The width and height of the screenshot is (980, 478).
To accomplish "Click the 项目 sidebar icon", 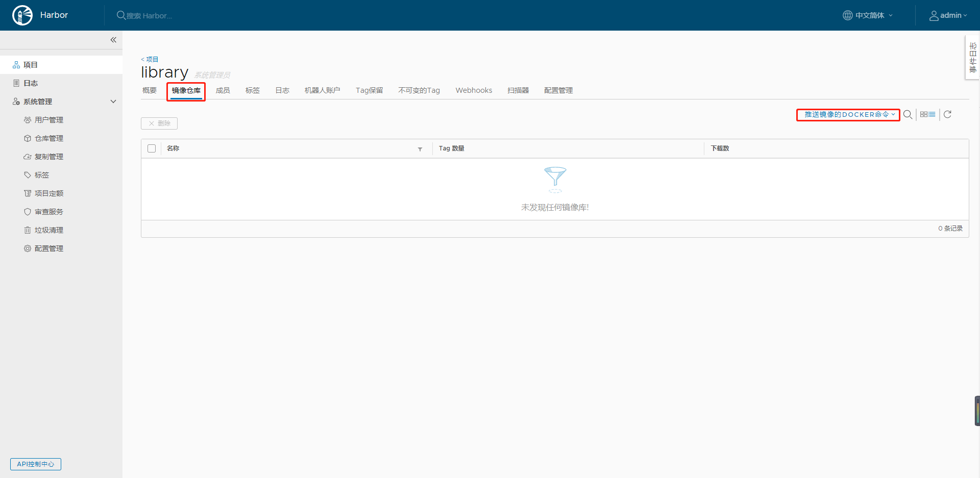I will pyautogui.click(x=16, y=65).
